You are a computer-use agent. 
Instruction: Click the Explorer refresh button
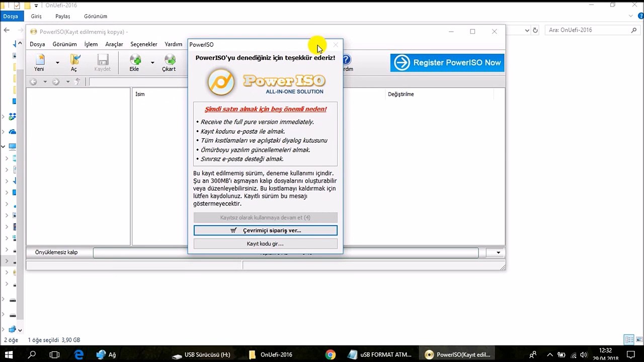pos(535,30)
